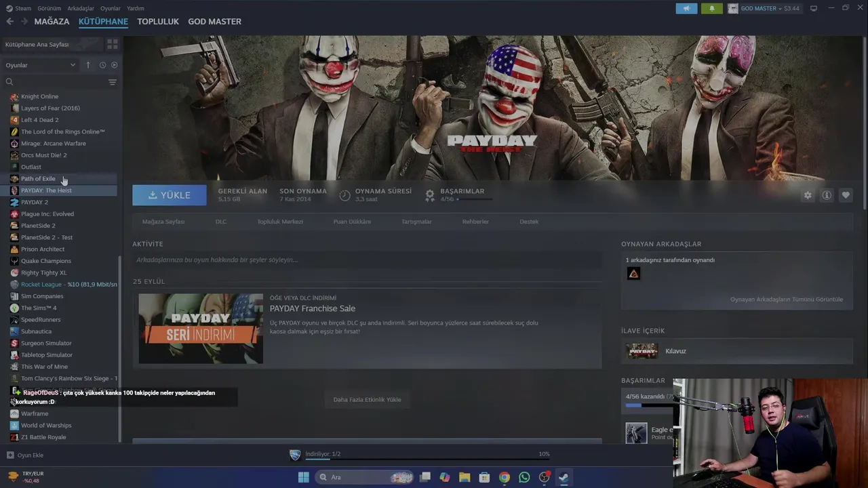Click the download progress bar at bottom

pyautogui.click(x=427, y=458)
